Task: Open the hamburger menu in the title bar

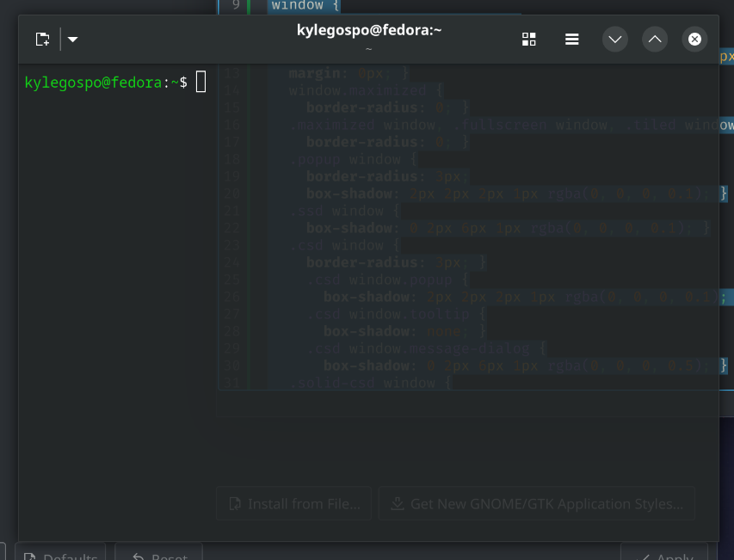Action: pyautogui.click(x=571, y=39)
